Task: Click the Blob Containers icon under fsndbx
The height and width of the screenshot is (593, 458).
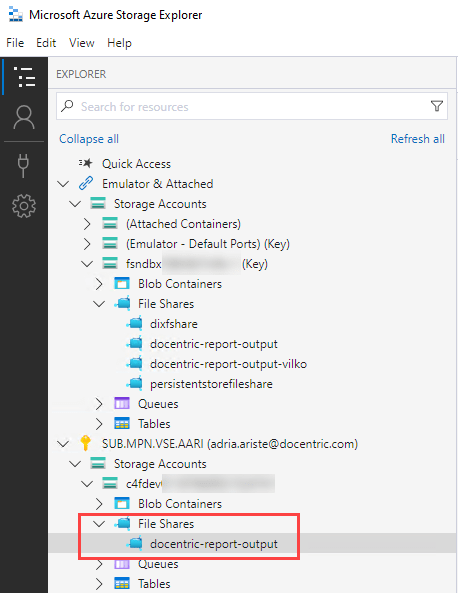Action: [122, 284]
